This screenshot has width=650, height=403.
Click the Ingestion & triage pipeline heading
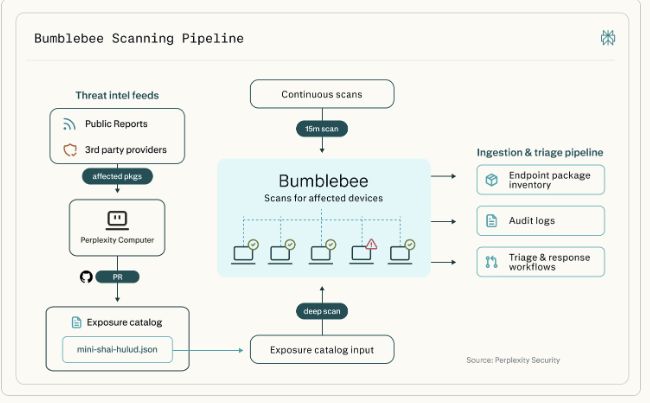click(540, 153)
